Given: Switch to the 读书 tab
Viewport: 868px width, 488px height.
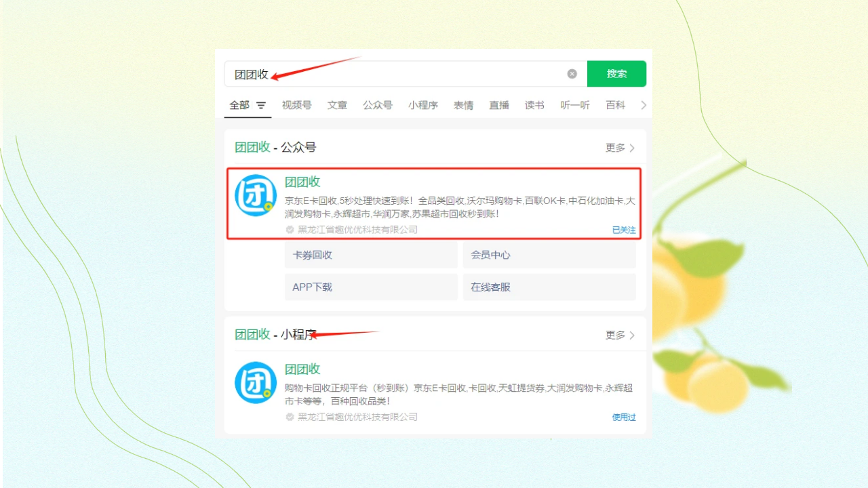Looking at the screenshot, I should click(534, 105).
